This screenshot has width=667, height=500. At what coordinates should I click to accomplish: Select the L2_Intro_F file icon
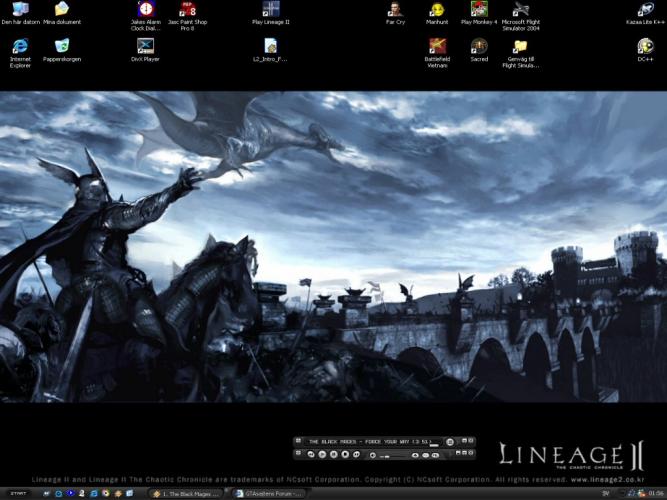(x=270, y=46)
